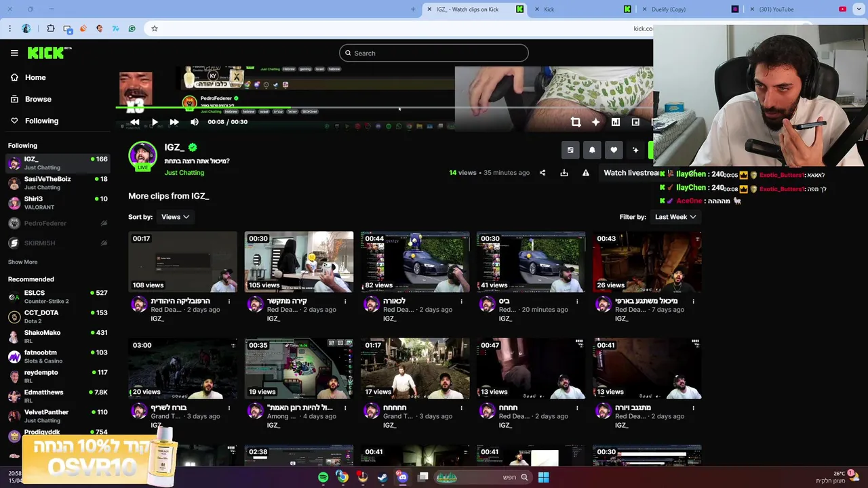
Task: Toggle picture-in-picture mode in player
Action: coord(635,122)
